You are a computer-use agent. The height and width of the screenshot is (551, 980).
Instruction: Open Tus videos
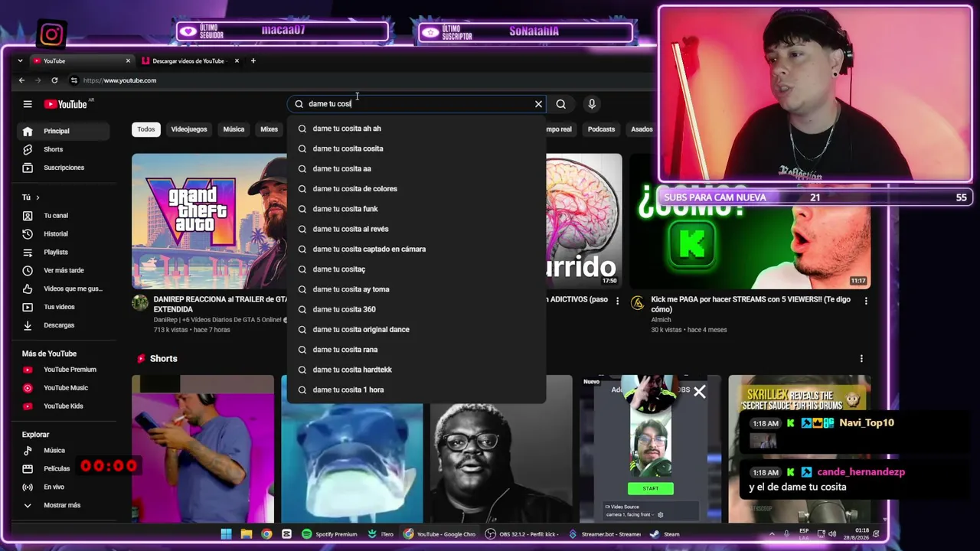(63, 307)
